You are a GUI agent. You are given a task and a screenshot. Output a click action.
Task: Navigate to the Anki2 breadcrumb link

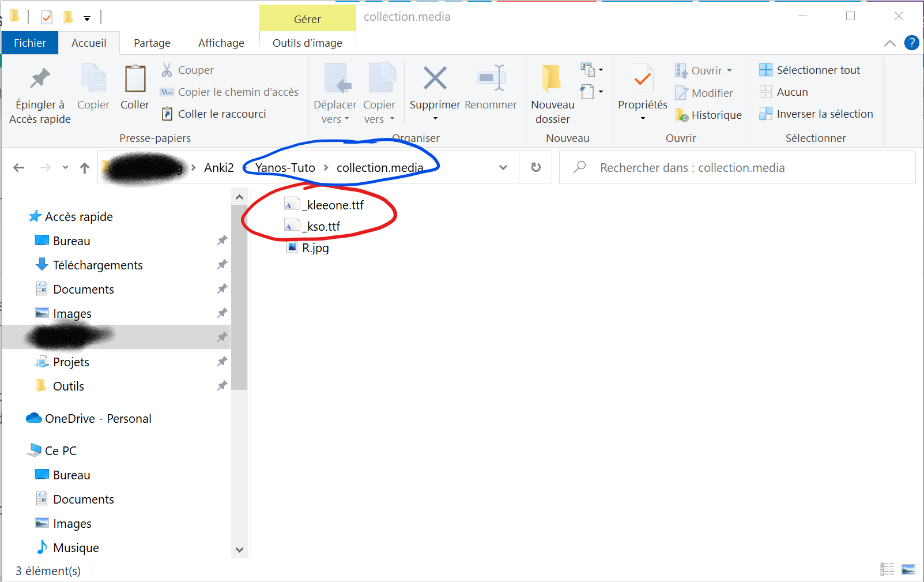coord(219,167)
